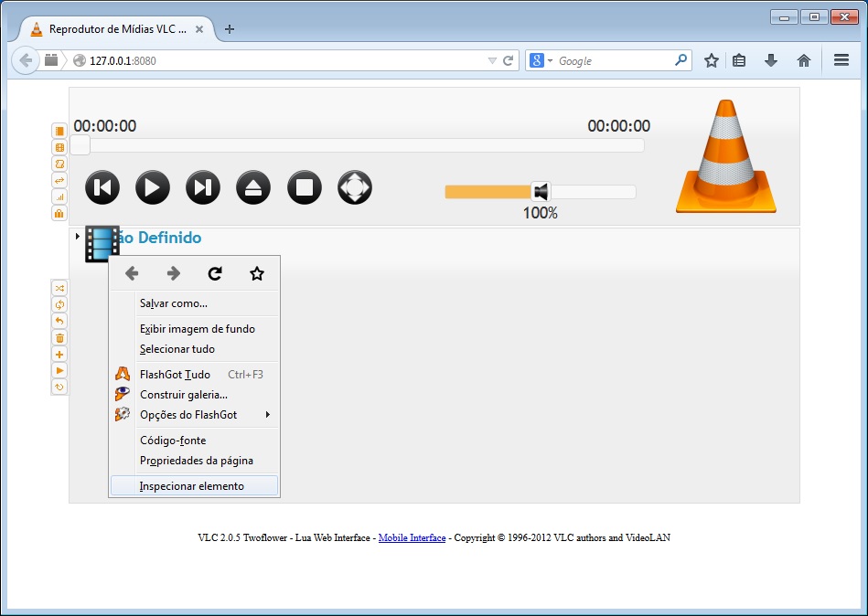The image size is (868, 616).
Task: Click the empty part of the volume bar
Action: click(x=593, y=192)
